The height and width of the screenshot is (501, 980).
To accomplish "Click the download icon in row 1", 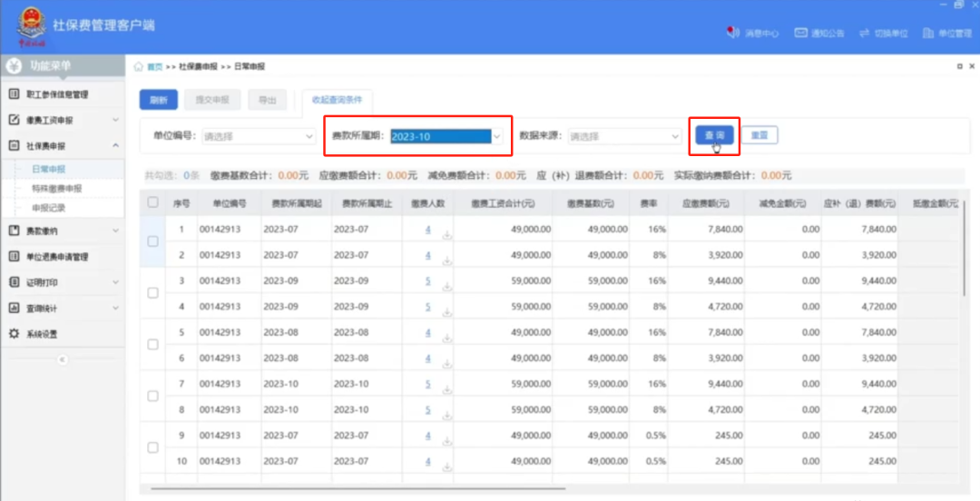I will click(446, 235).
